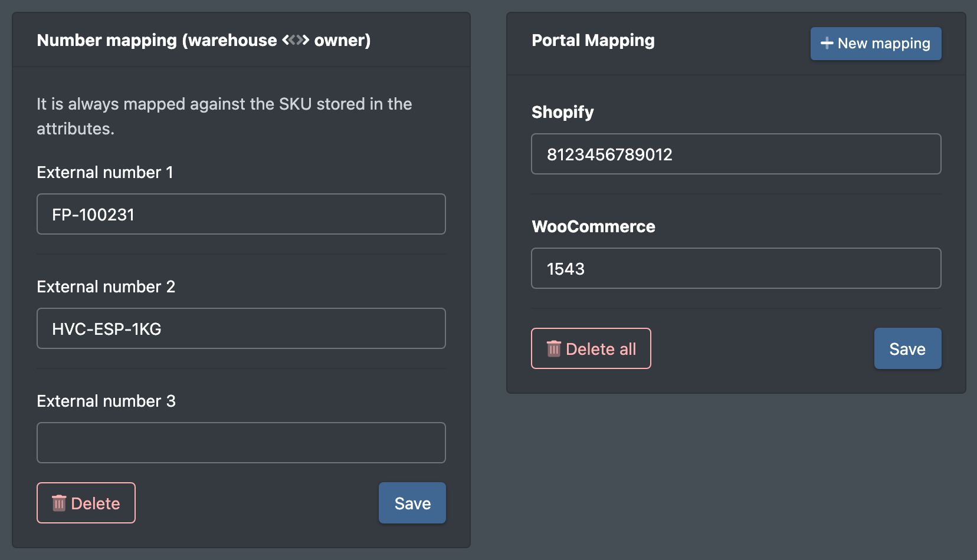This screenshot has height=560, width=977.
Task: Focus the External number 1 field
Action: (x=241, y=214)
